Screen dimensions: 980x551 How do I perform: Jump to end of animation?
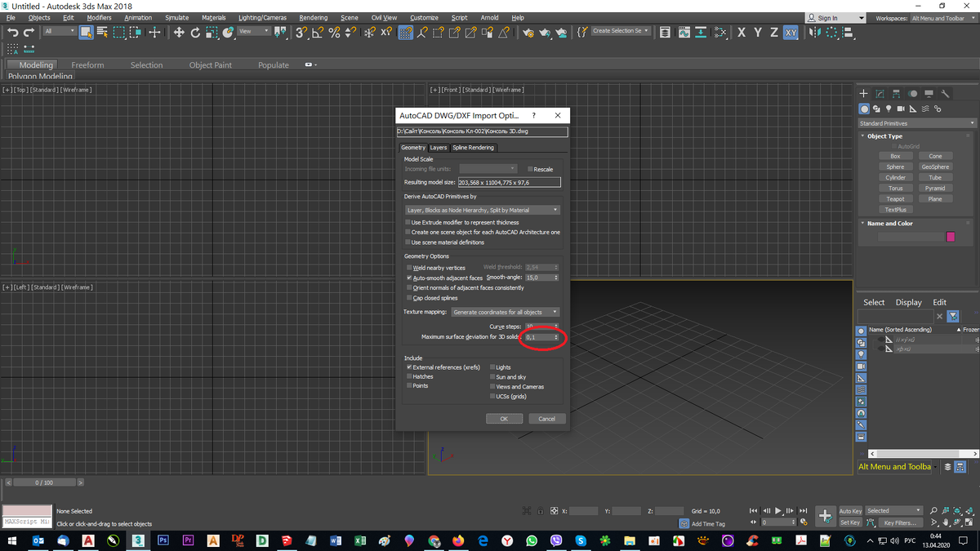[x=804, y=510]
